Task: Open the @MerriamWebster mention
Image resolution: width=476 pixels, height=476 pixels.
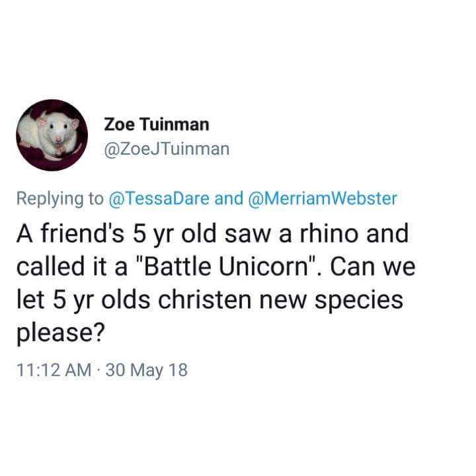Action: [x=323, y=198]
